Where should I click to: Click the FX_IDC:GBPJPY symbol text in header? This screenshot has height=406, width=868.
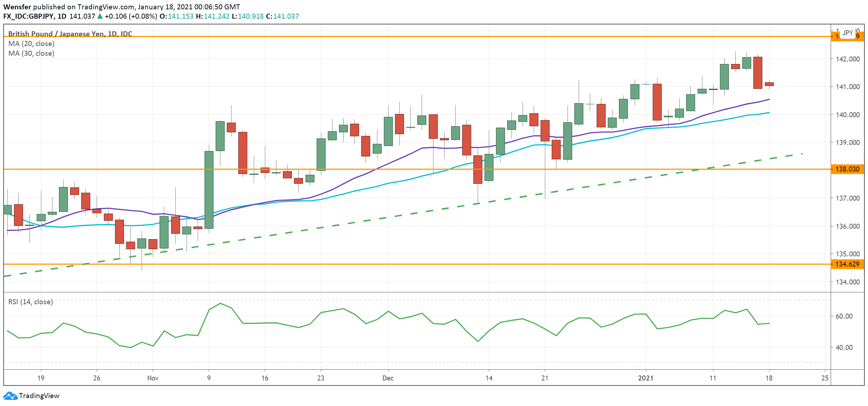pos(29,16)
